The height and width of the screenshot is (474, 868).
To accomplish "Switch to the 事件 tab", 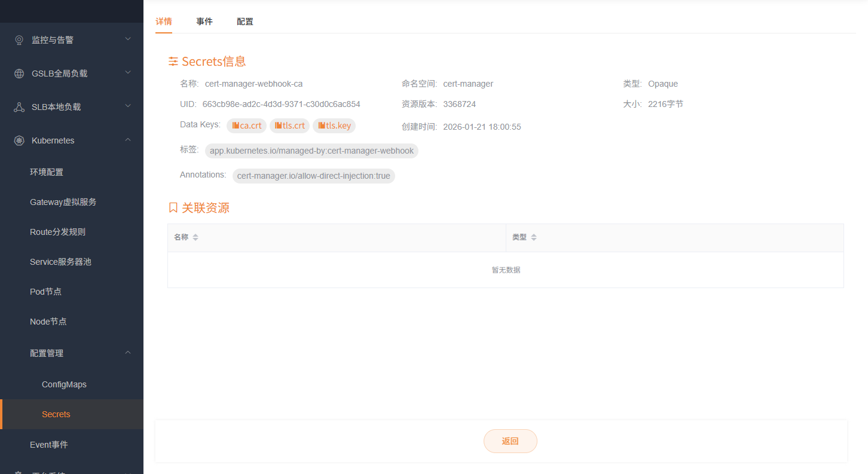I will pyautogui.click(x=204, y=22).
